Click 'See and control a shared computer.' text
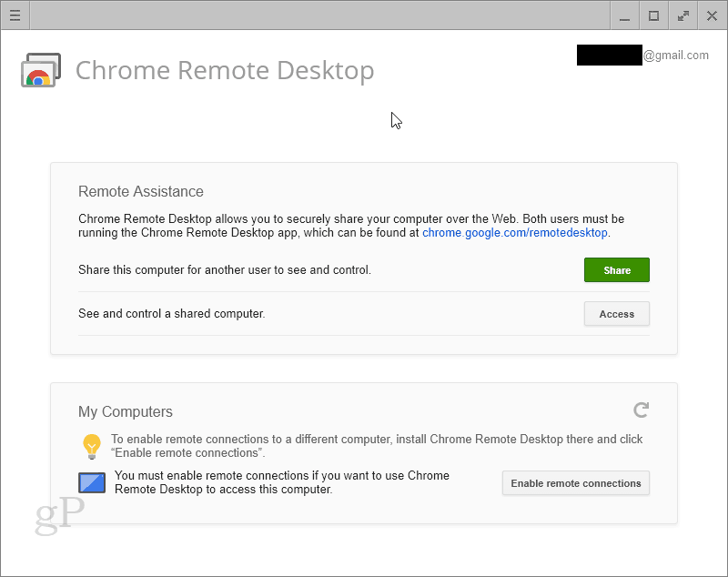Viewport: 728px width, 577px height. (172, 314)
